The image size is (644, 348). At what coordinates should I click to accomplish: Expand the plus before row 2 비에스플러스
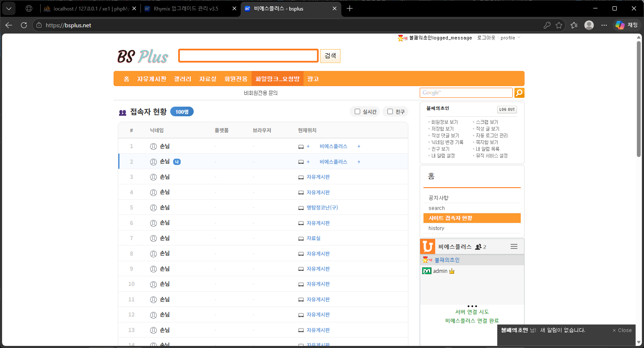[308, 162]
